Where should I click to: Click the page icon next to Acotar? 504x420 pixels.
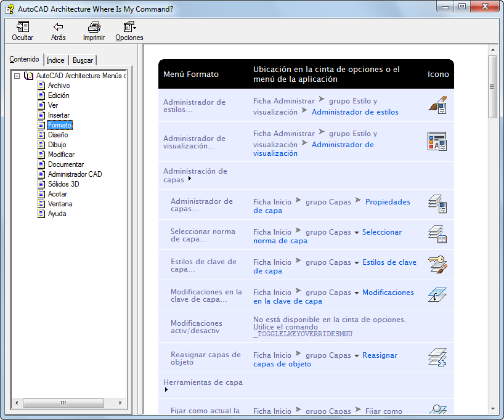[41, 194]
